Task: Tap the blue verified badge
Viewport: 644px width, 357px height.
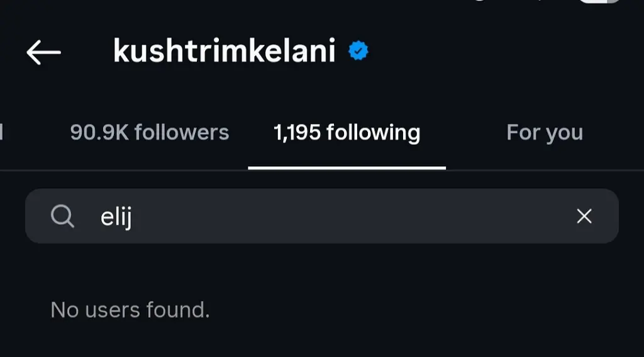Action: pyautogui.click(x=358, y=51)
